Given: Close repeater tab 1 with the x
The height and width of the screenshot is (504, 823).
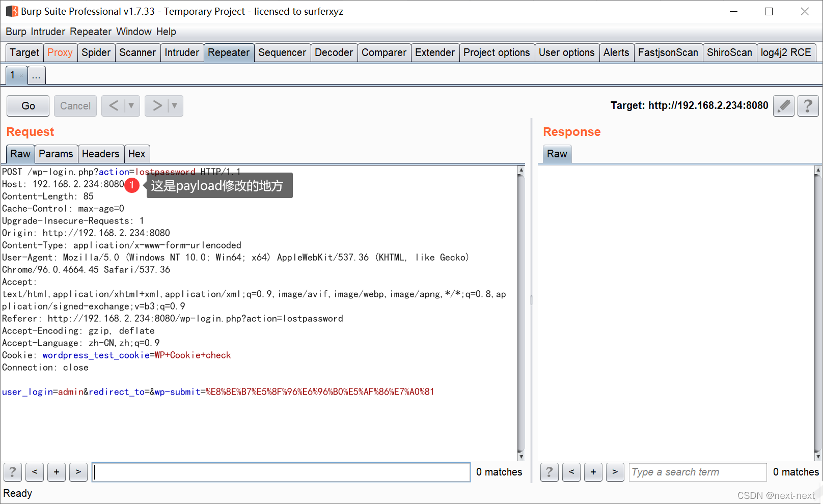Looking at the screenshot, I should tap(21, 76).
